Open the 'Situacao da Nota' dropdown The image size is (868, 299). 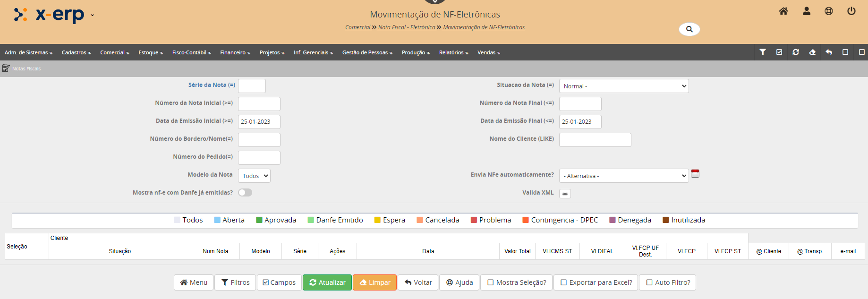(623, 86)
